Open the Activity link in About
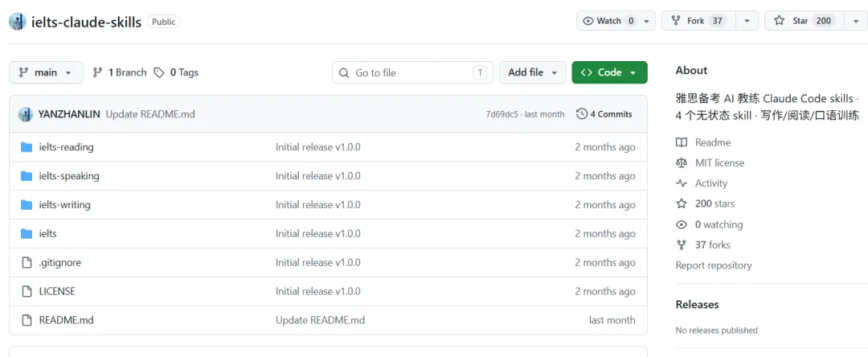This screenshot has height=357, width=868. point(711,183)
